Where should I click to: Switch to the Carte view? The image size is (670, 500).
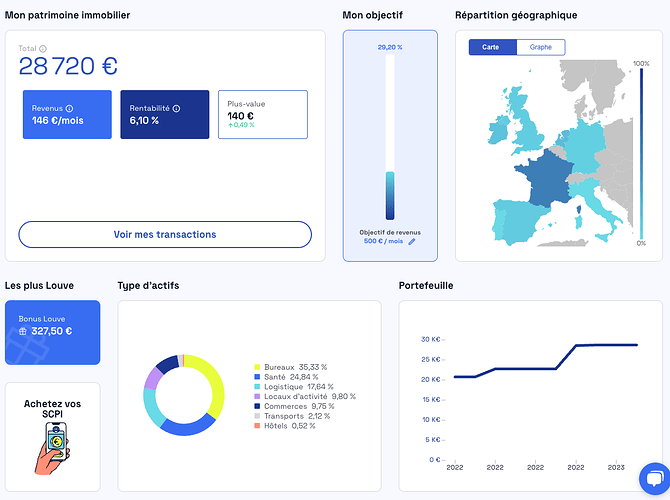coord(491,47)
